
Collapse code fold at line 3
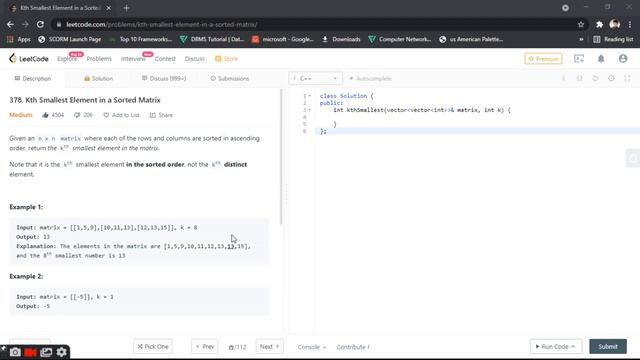coord(309,110)
